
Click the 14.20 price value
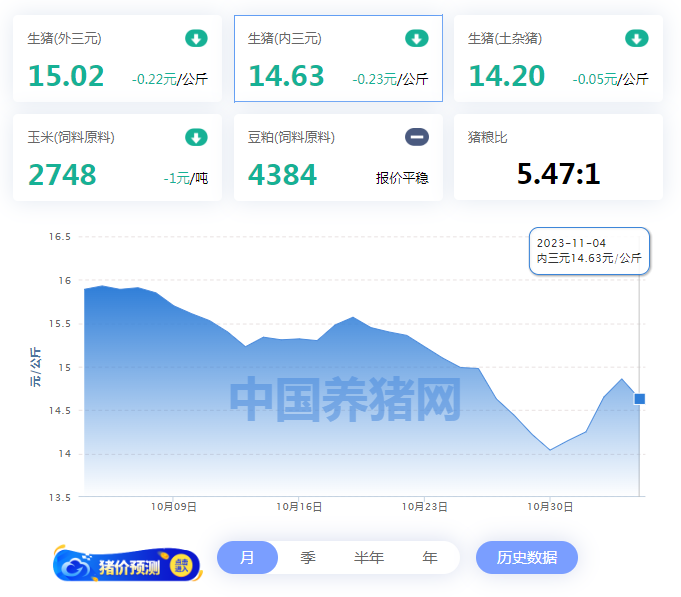coord(506,76)
